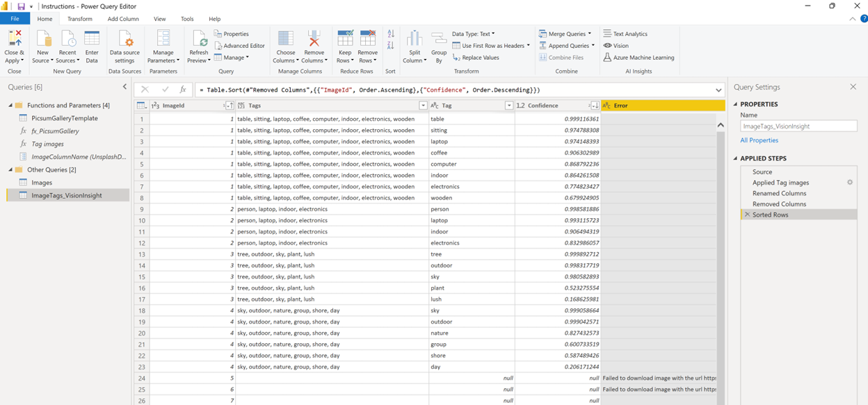Click the Refresh Preview icon
This screenshot has height=405, width=868.
point(199,40)
